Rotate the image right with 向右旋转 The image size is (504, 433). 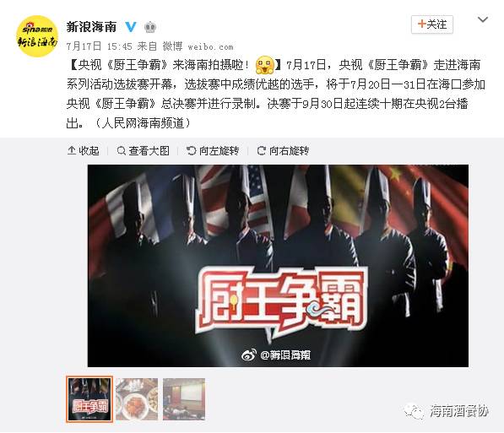click(x=283, y=150)
